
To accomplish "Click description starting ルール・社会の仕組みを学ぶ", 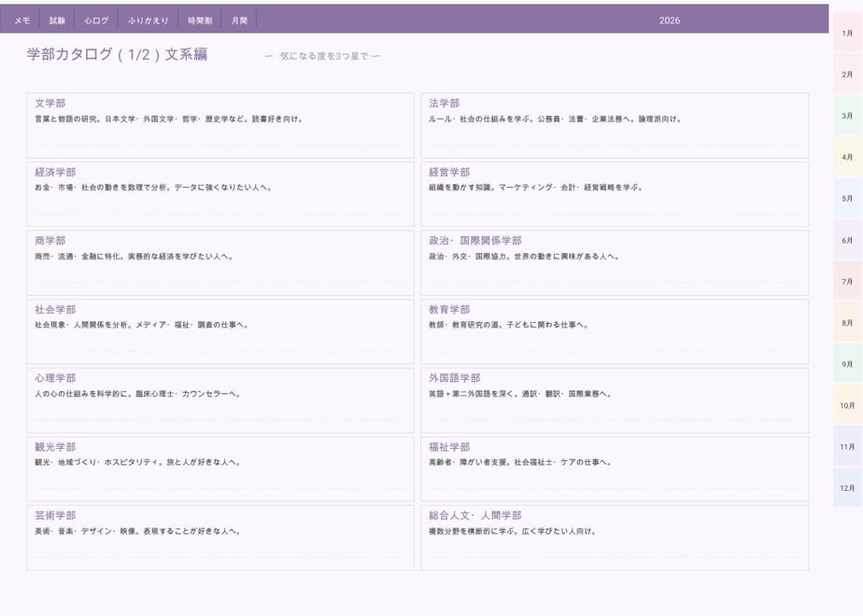I will (x=556, y=119).
